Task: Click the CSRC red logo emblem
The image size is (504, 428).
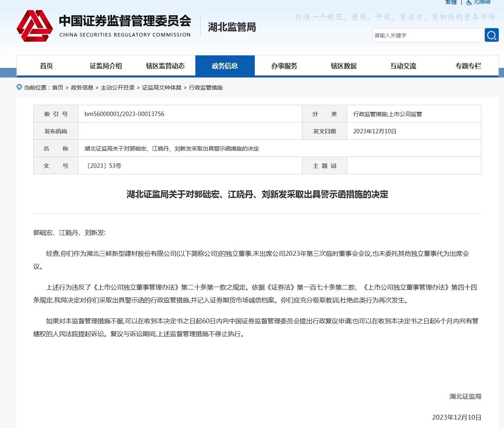Action: pyautogui.click(x=35, y=26)
